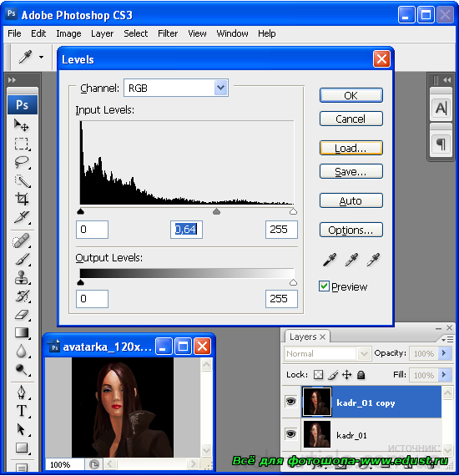Pick the black point eyedropper in Levels
Image resolution: width=459 pixels, height=476 pixels.
330,260
